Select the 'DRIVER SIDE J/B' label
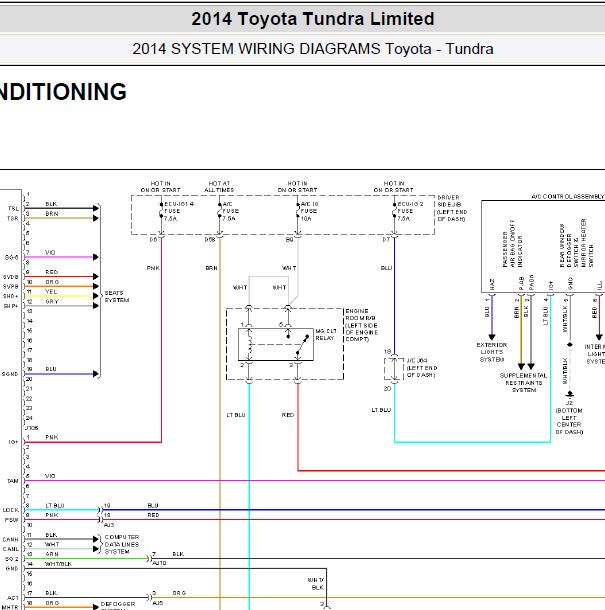Image resolution: width=605 pixels, height=610 pixels. (452, 208)
